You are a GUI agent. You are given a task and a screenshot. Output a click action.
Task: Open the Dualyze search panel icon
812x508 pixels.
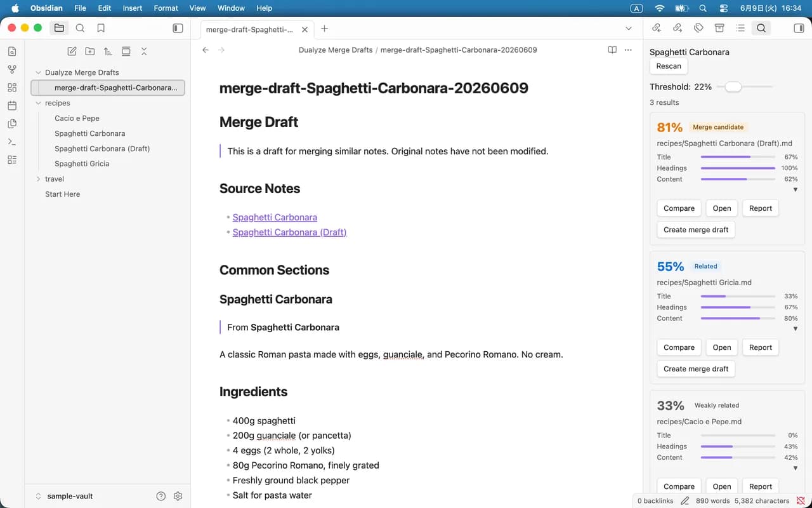click(x=761, y=28)
